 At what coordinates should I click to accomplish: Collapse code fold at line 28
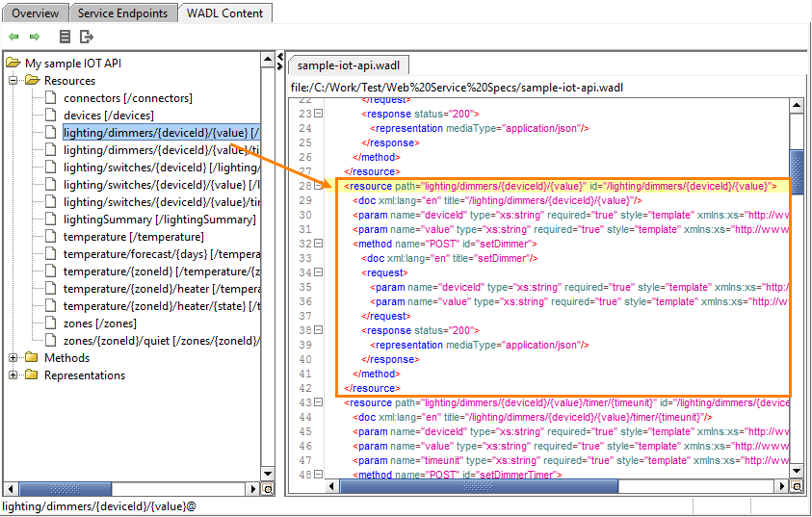point(319,186)
